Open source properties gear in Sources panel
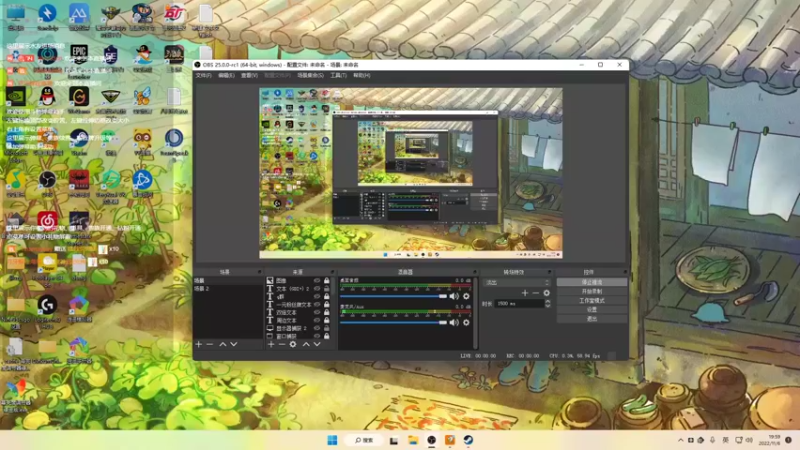The width and height of the screenshot is (800, 450). (x=293, y=344)
